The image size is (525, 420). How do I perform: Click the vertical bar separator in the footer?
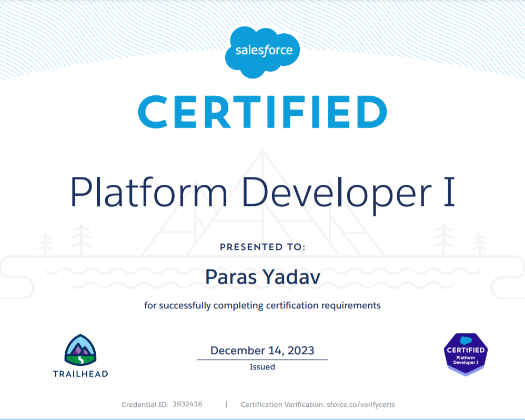pos(226,404)
